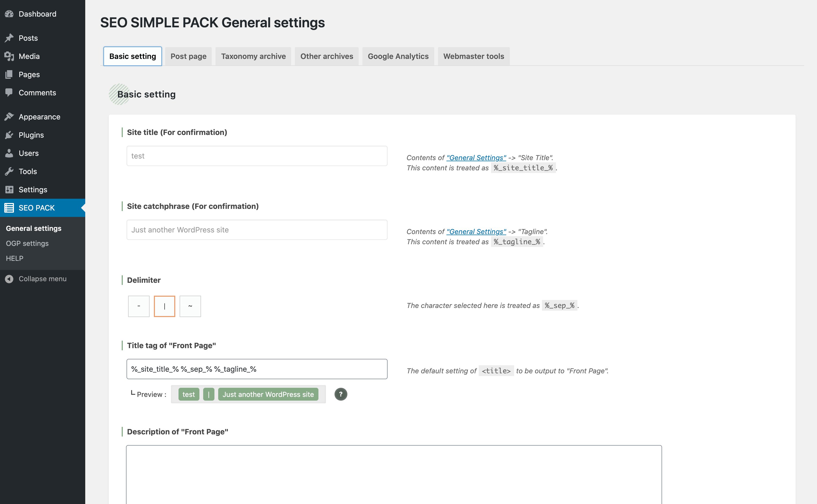Click the Dashboard gauge icon
Screen dimensions: 817x504
click(9, 14)
